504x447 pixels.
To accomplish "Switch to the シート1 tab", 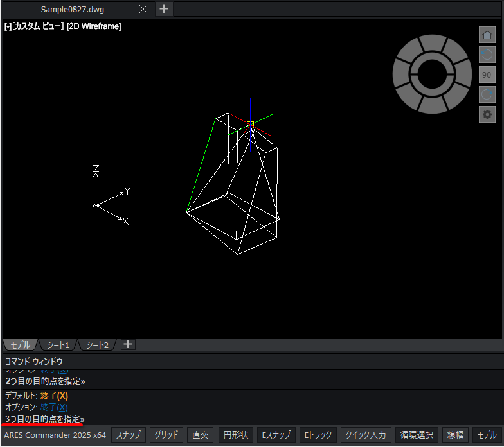I will 58,345.
